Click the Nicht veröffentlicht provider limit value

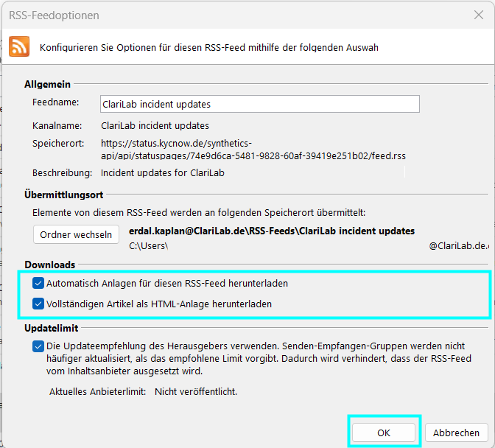point(196,391)
